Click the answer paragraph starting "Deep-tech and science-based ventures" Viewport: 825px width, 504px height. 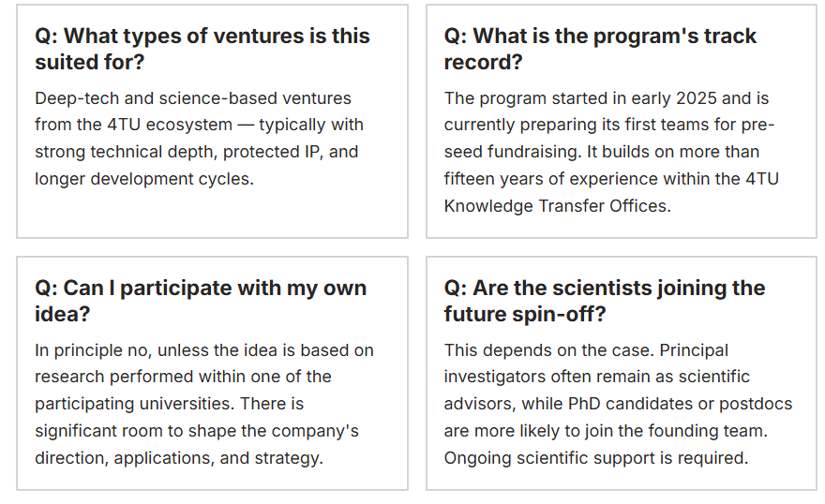(199, 138)
